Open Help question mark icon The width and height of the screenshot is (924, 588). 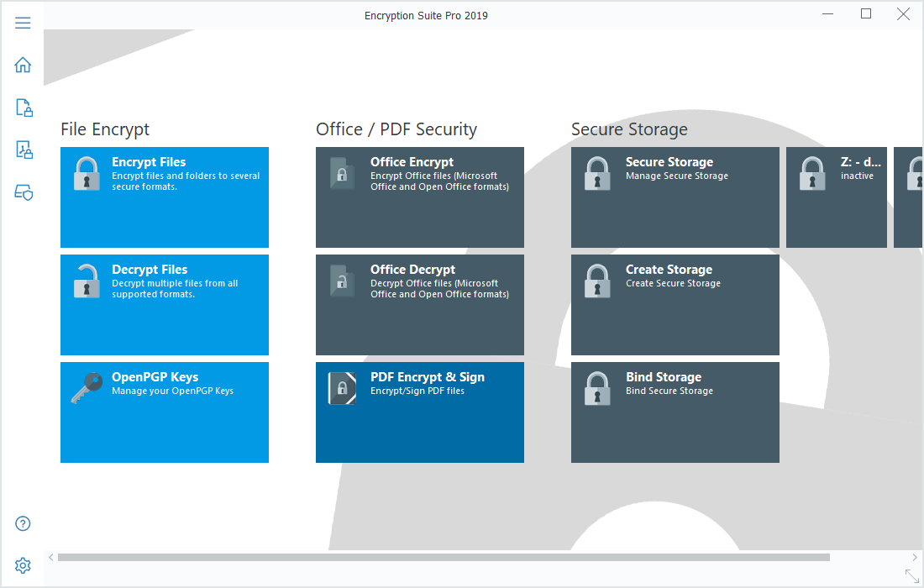coord(24,523)
